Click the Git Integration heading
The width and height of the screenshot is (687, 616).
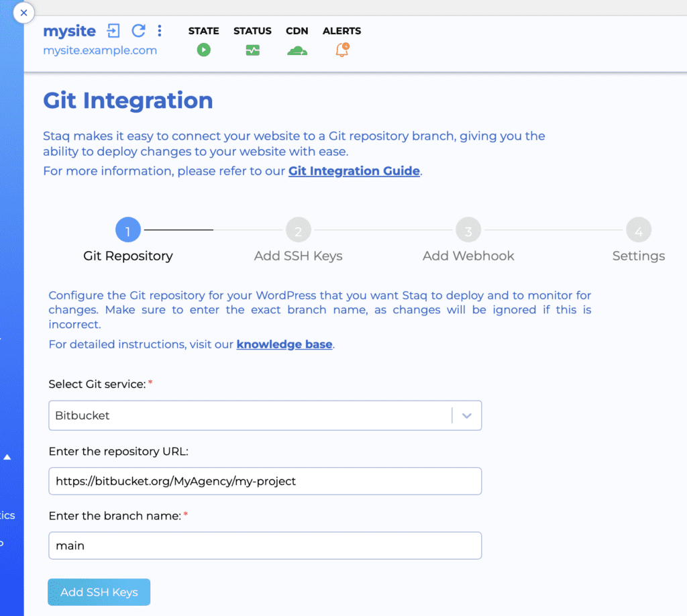tap(128, 101)
